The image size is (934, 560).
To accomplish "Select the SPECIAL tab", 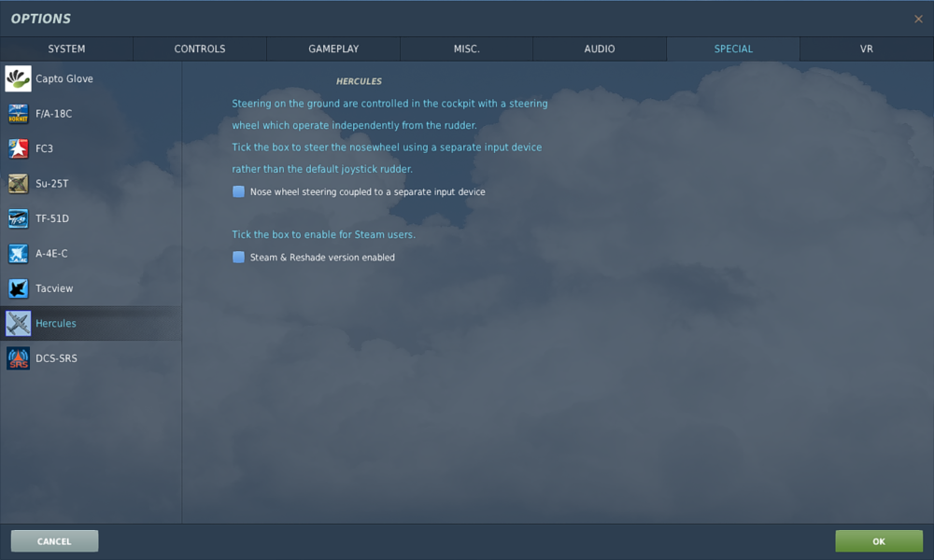I will pos(733,49).
